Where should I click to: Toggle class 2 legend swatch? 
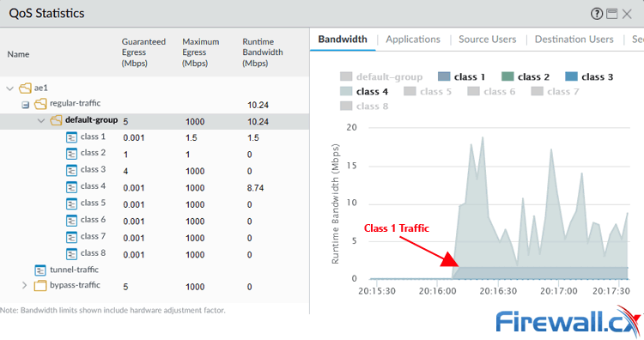click(x=507, y=76)
